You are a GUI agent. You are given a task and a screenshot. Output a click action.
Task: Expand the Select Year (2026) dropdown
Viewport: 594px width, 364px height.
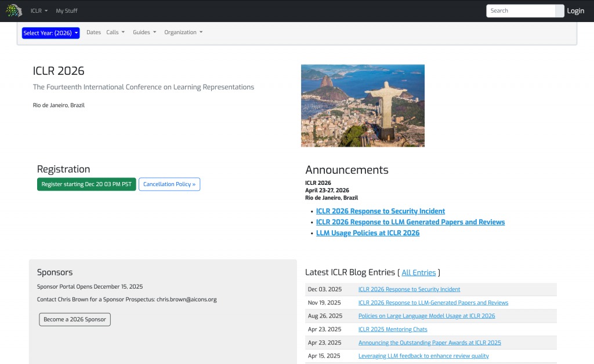pyautogui.click(x=50, y=33)
